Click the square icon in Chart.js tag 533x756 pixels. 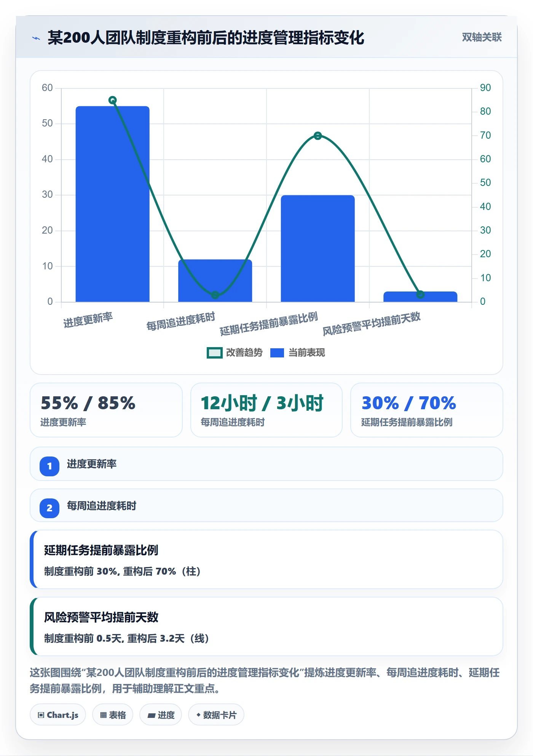41,715
